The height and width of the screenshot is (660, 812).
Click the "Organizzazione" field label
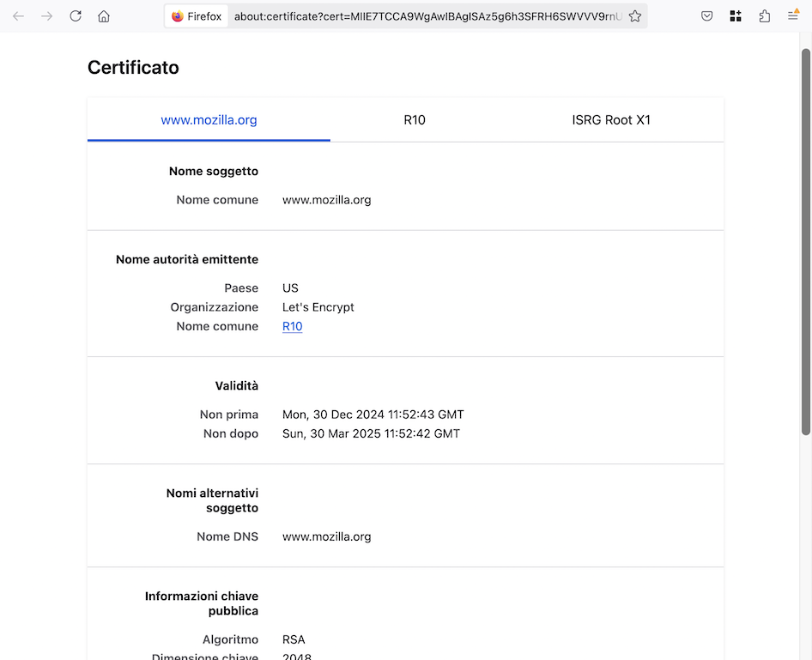(215, 307)
